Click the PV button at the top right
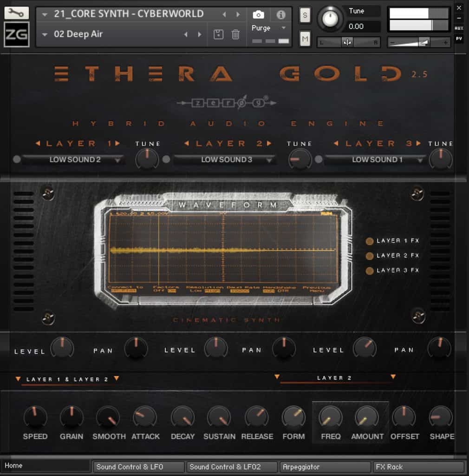The height and width of the screenshot is (476, 469). coord(459,39)
